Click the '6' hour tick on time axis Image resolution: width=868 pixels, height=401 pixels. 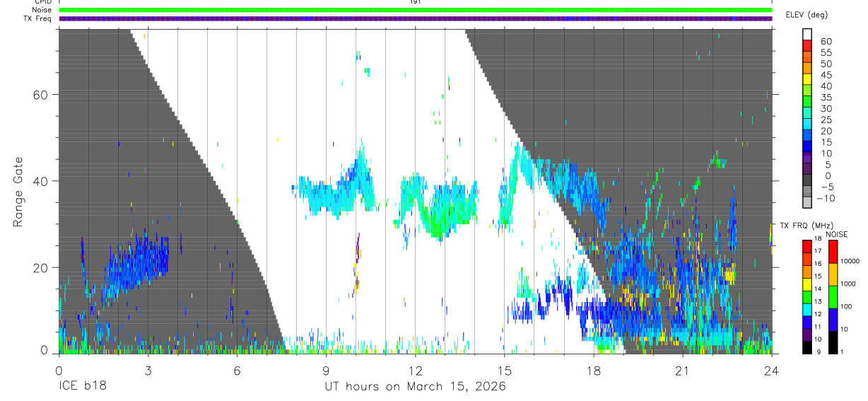237,371
